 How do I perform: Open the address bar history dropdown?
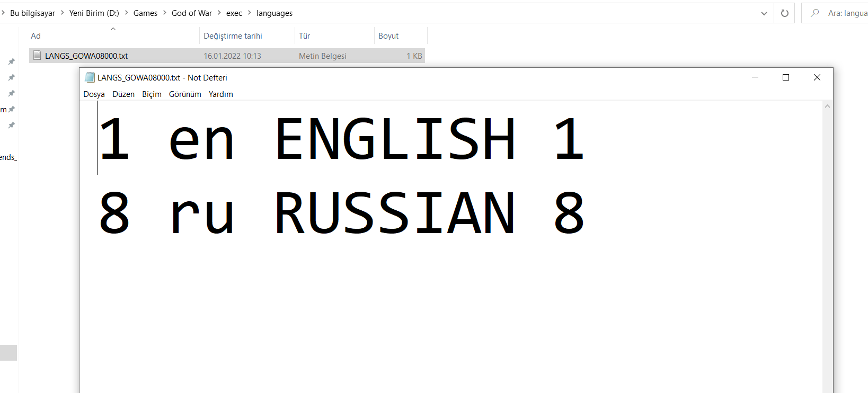(x=764, y=13)
